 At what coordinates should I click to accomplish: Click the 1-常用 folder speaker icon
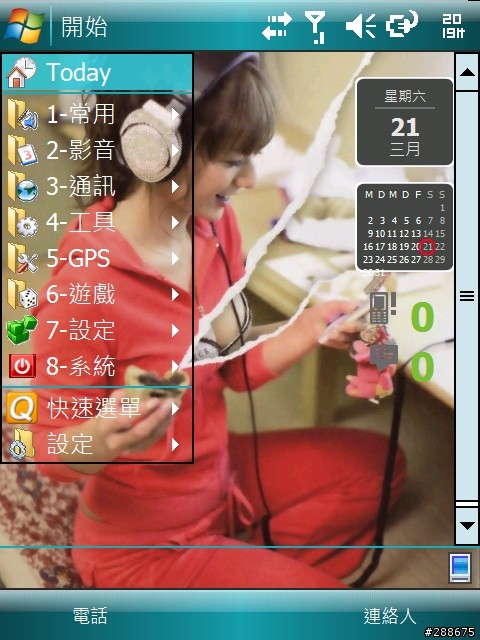pos(23,114)
